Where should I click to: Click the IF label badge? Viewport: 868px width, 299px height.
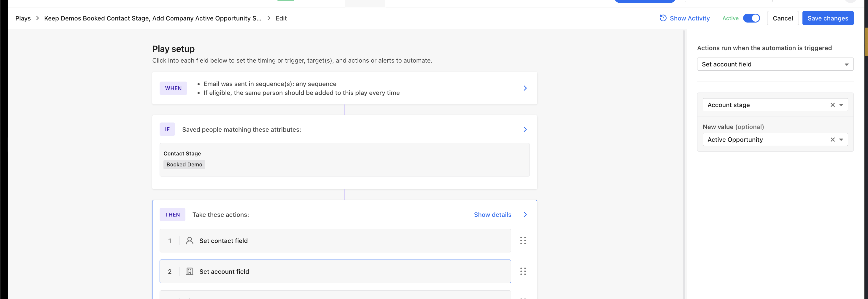tap(167, 129)
